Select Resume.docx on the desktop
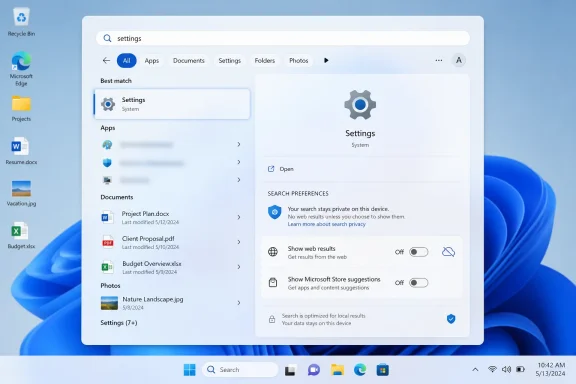 [x=21, y=151]
